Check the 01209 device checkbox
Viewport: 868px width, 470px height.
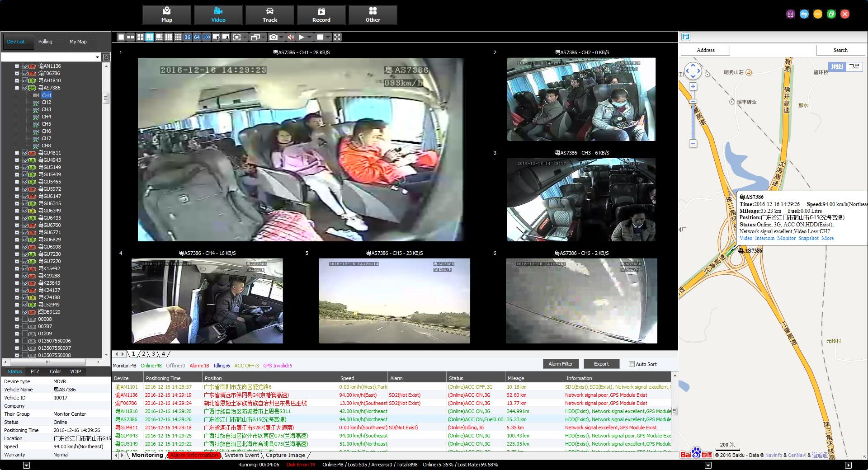pyautogui.click(x=25, y=334)
